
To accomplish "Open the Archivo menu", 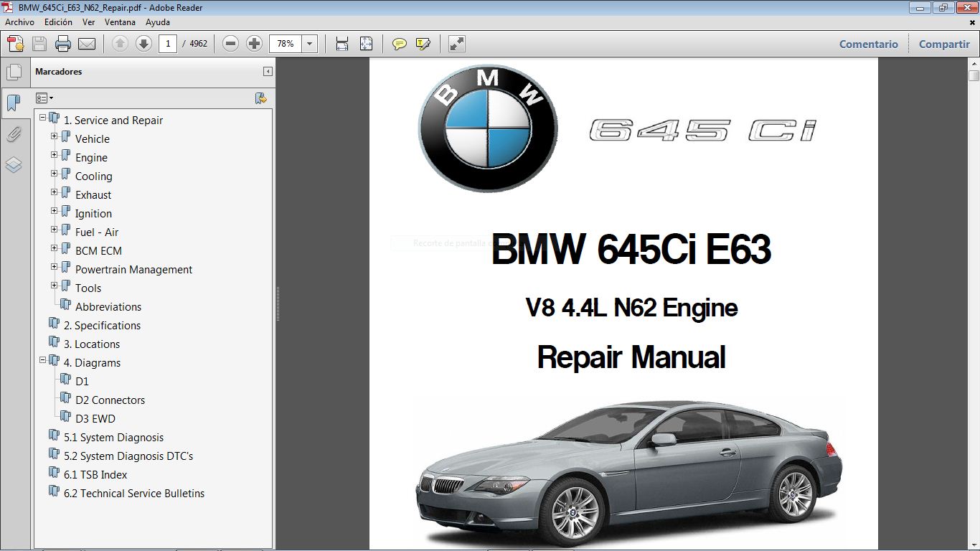I will (19, 22).
